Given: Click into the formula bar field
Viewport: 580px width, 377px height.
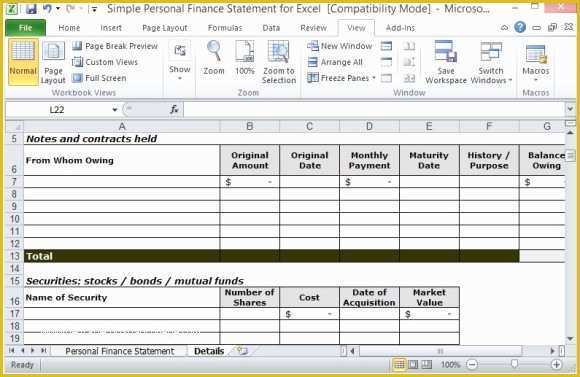Looking at the screenshot, I should (374, 110).
